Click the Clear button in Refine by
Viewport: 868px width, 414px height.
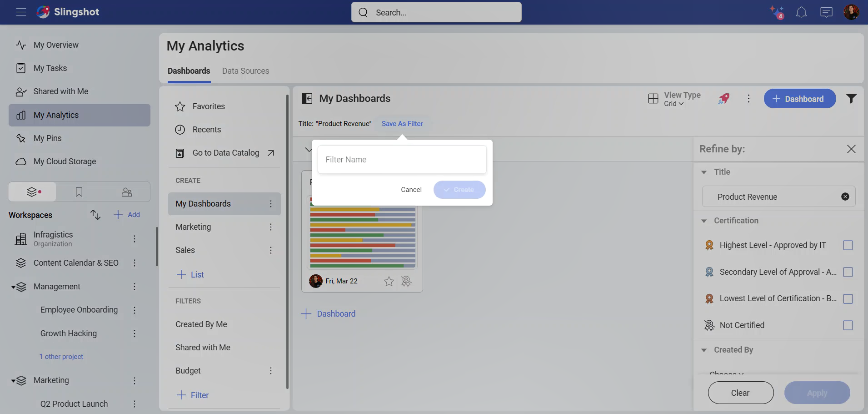click(x=741, y=393)
